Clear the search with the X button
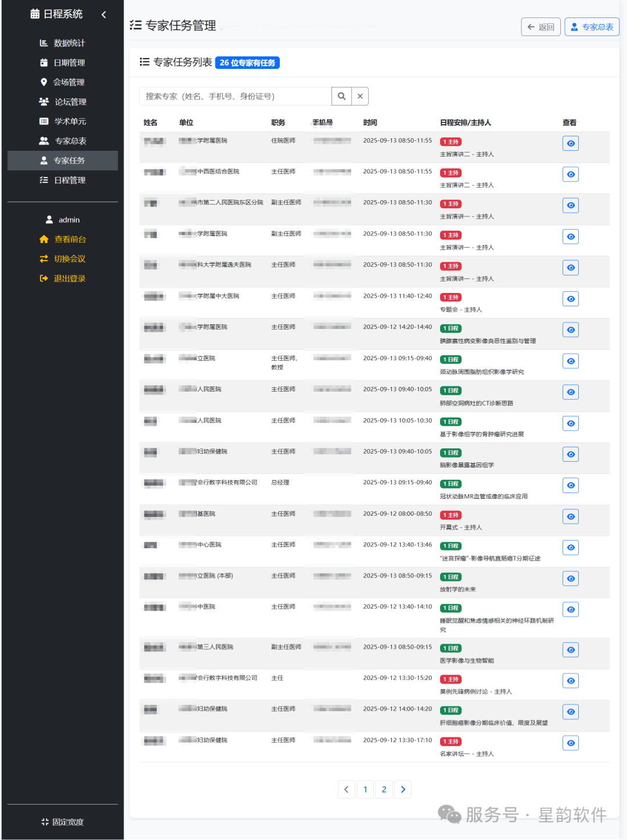Screen dimensions: 627x840 [x=360, y=96]
